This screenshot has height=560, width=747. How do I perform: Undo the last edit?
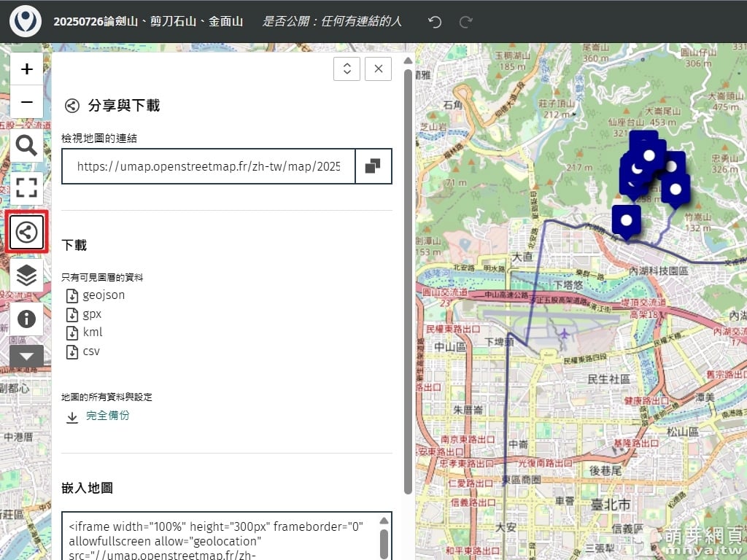click(x=435, y=22)
